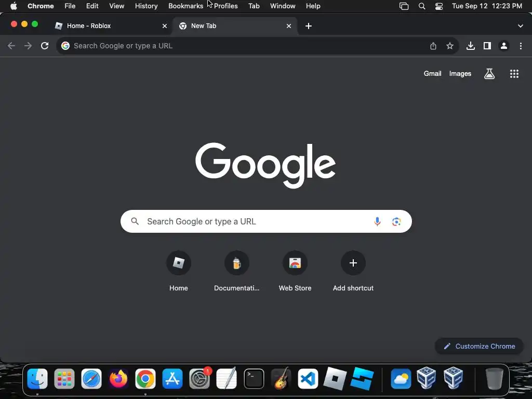The height and width of the screenshot is (399, 532).
Task: Launch Safari from the Dock
Action: click(x=91, y=379)
